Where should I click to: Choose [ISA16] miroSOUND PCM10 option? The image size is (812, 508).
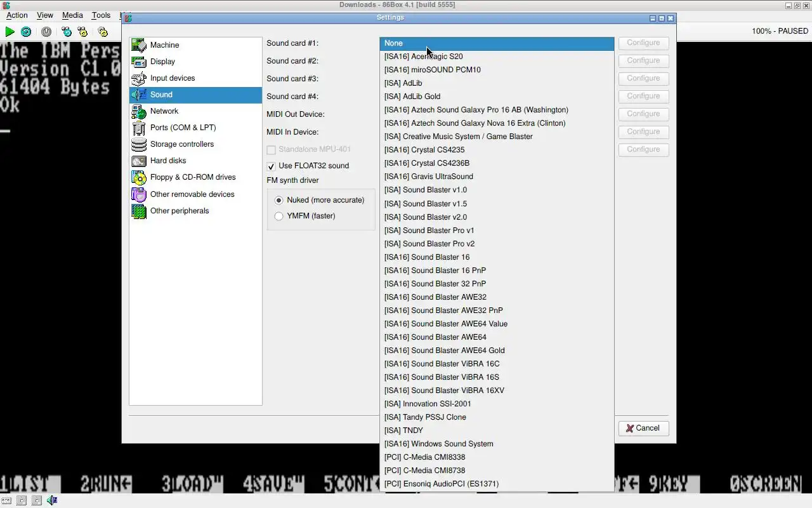[497, 70]
